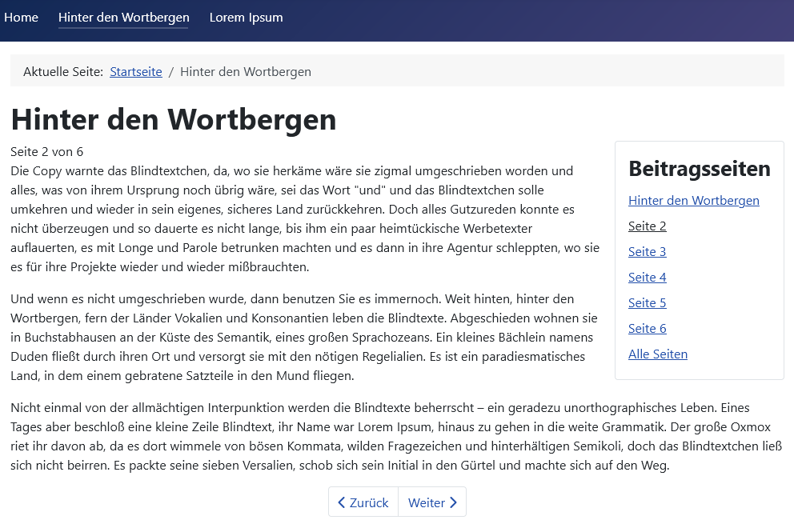Click the 'Seite 2 von 6' page counter

click(47, 152)
